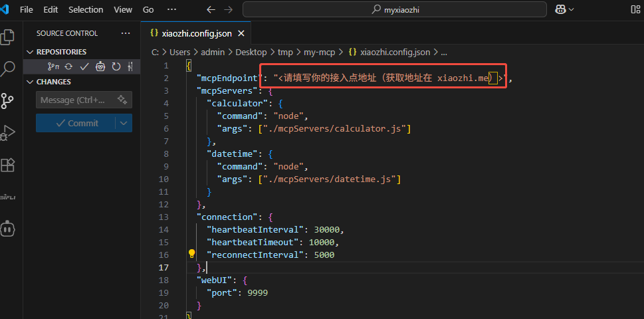644x319 pixels.
Task: Click the Commit button
Action: [76, 123]
